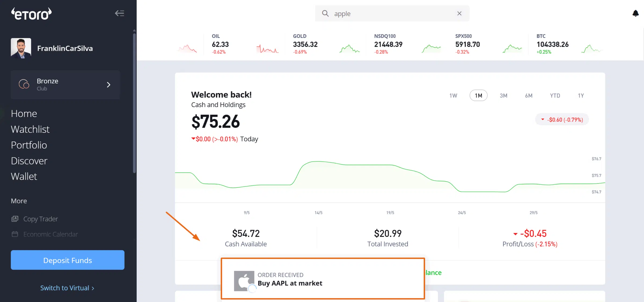Open the FranklinCarSilva username
The height and width of the screenshot is (302, 644).
(x=65, y=48)
